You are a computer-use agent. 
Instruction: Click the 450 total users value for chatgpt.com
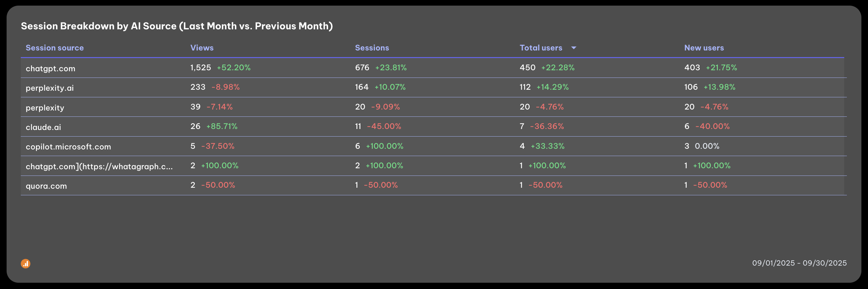click(527, 67)
